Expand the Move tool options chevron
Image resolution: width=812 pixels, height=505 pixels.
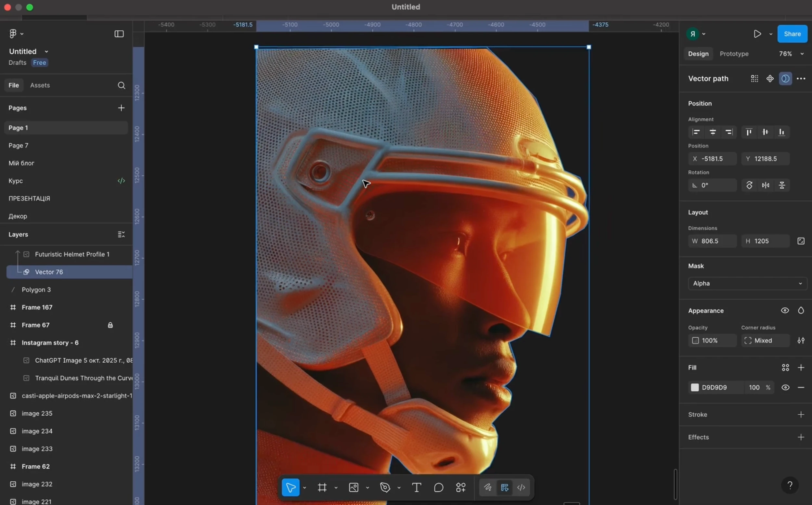coord(304,488)
